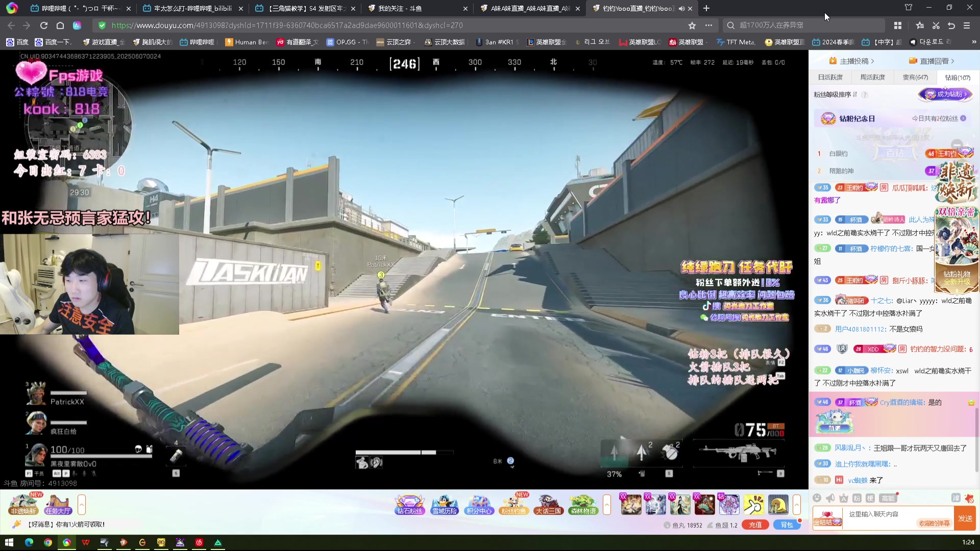Open the address bar more options menu
980x551 pixels.
708,26
